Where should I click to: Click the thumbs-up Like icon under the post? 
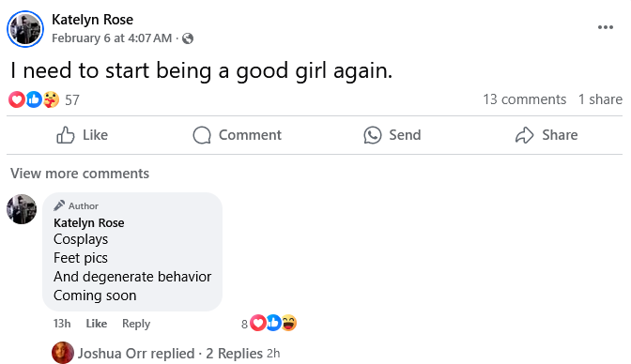(x=65, y=135)
